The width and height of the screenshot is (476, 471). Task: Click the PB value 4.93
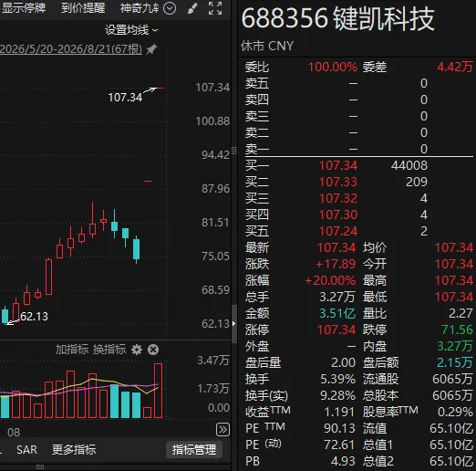(343, 461)
